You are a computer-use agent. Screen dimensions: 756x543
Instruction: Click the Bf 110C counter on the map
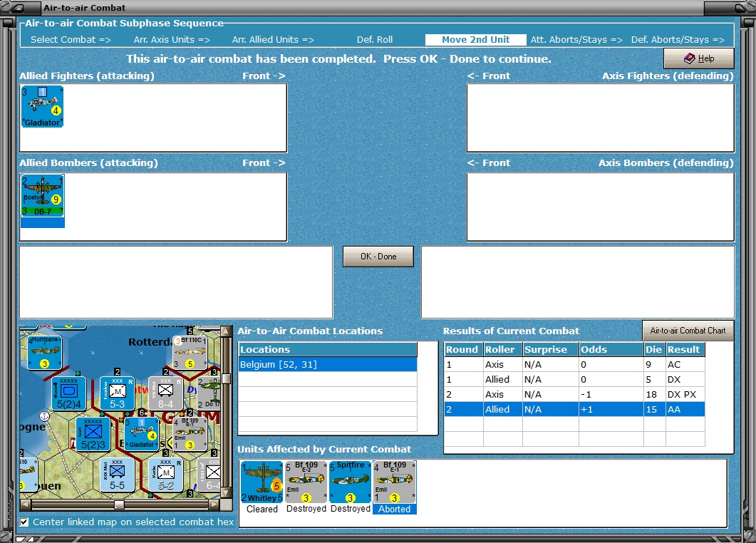(190, 352)
